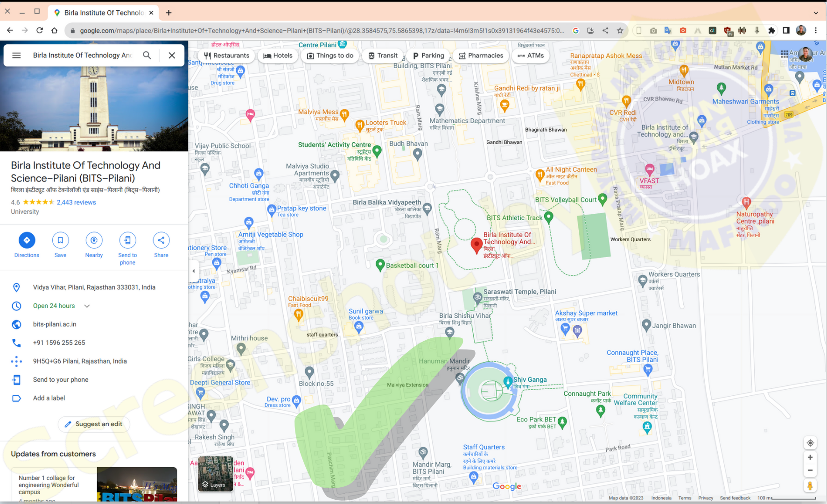Open the Chrome three-dot menu

pyautogui.click(x=816, y=30)
